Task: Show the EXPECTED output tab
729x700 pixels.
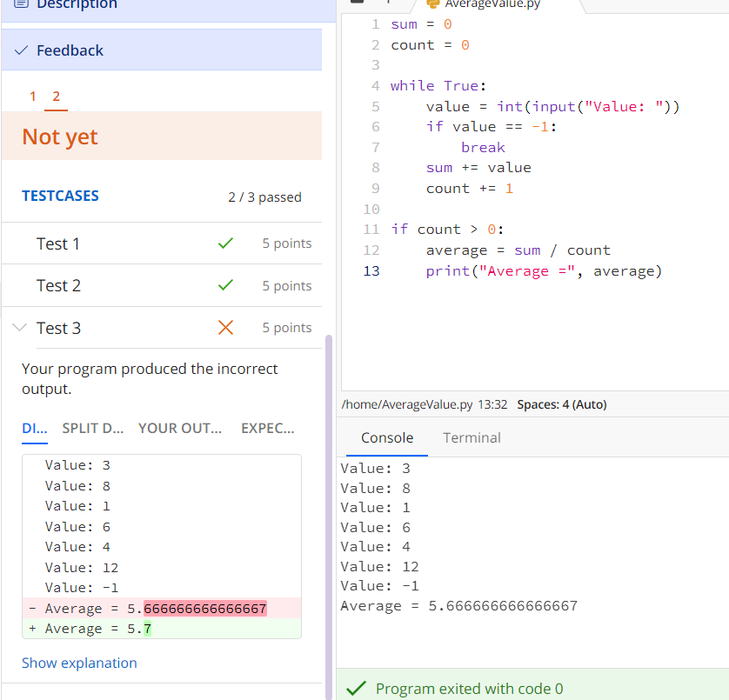Action: tap(267, 428)
